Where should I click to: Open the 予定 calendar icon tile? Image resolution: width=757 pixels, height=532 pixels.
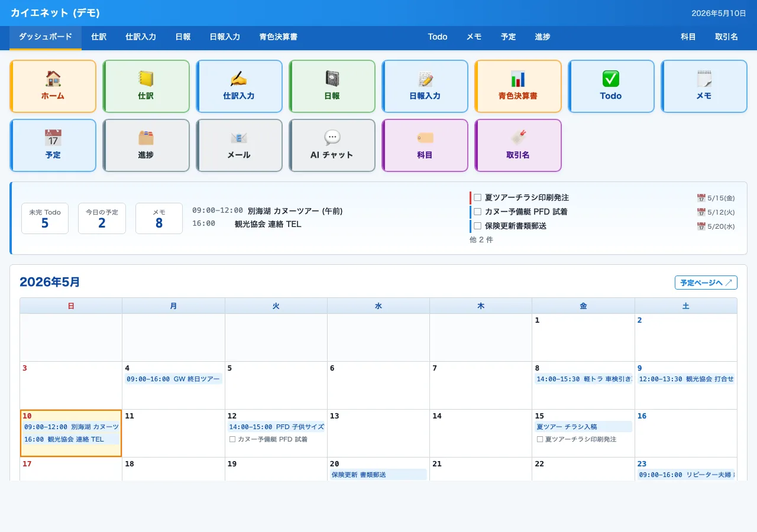pos(53,145)
